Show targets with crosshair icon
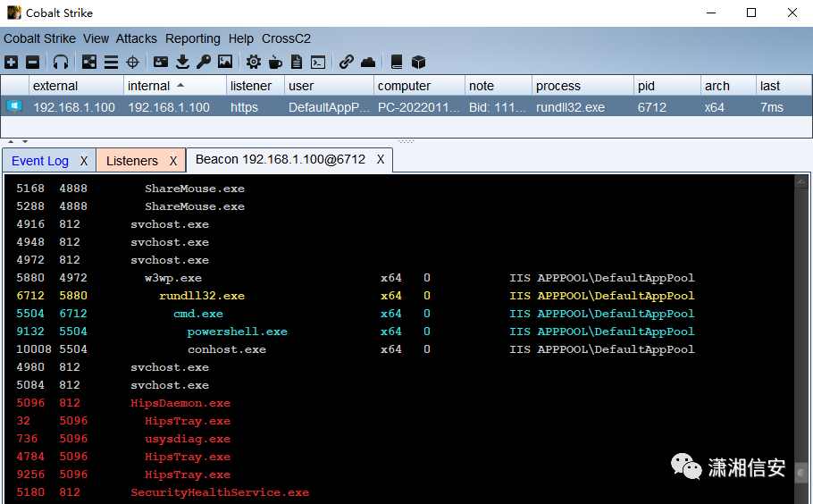The image size is (813, 504). click(x=133, y=63)
